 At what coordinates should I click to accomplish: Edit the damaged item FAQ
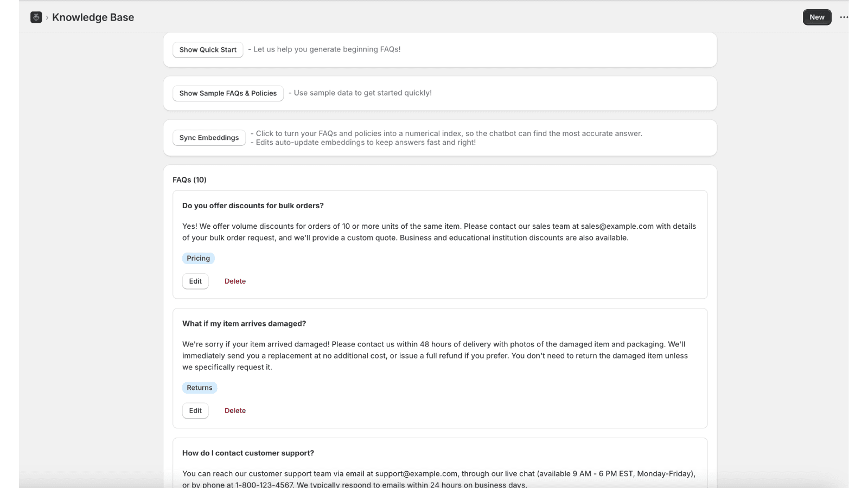195,410
